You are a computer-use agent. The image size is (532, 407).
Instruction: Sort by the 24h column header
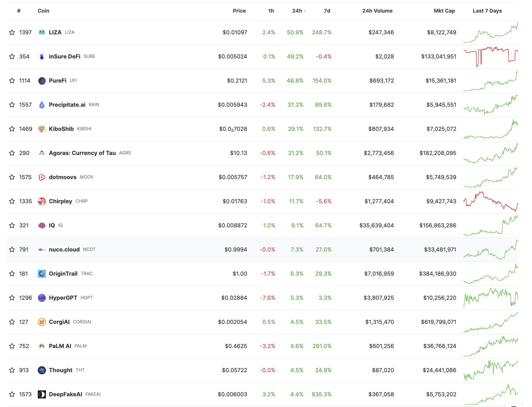point(299,11)
